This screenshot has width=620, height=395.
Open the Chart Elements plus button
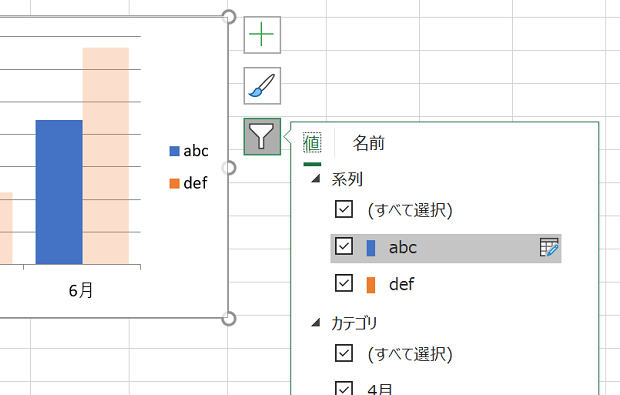[x=262, y=35]
